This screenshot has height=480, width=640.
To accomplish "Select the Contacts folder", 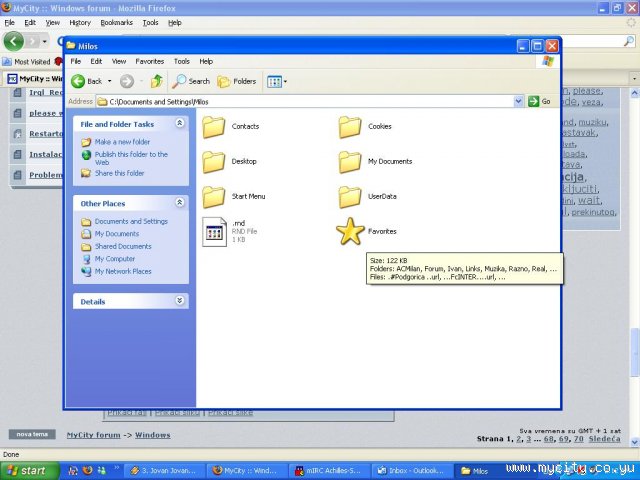I will 231,127.
